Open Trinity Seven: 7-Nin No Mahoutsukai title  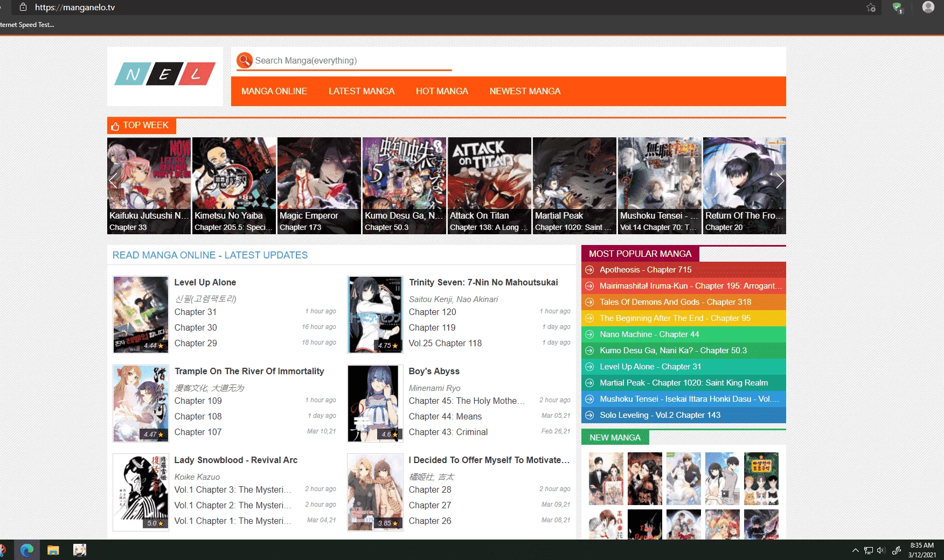tap(483, 282)
